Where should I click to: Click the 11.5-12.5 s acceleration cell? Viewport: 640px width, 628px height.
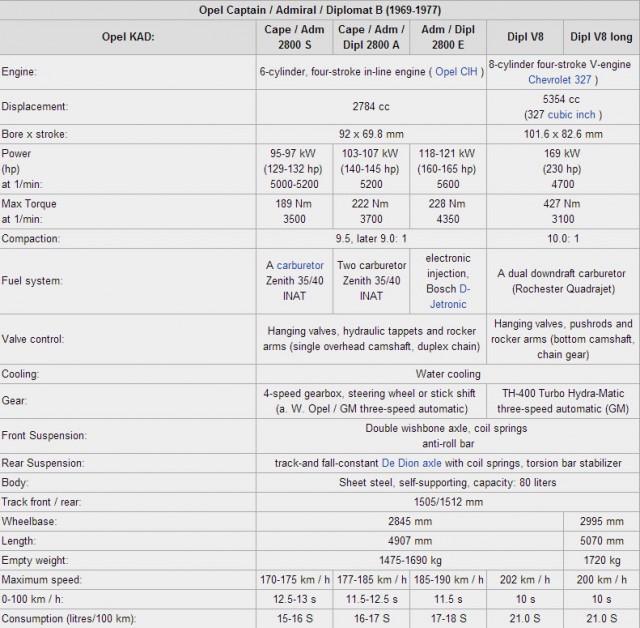pyautogui.click(x=371, y=599)
